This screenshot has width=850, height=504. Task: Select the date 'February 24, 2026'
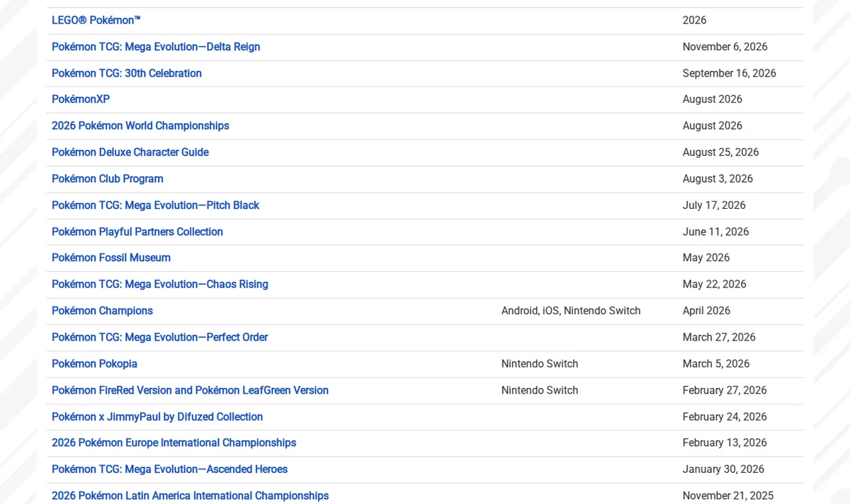click(725, 417)
